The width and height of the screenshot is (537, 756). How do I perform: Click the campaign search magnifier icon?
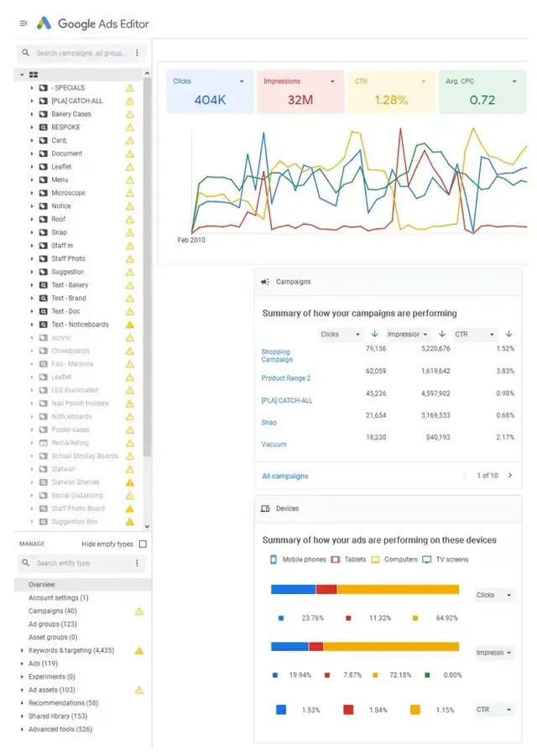(x=25, y=53)
